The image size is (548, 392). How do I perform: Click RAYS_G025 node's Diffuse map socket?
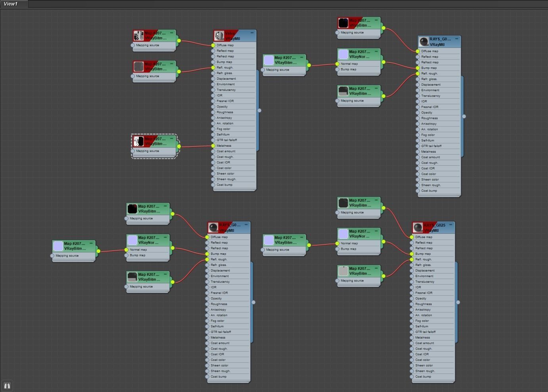412,237
